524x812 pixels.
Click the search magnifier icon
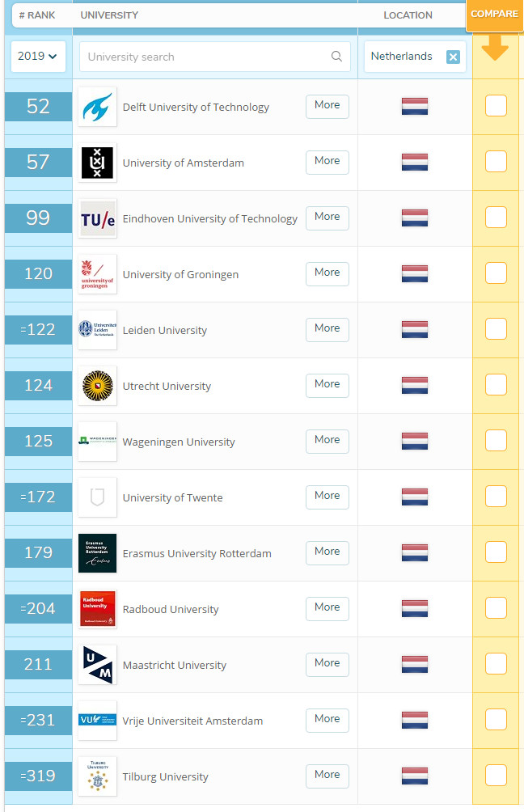336,57
